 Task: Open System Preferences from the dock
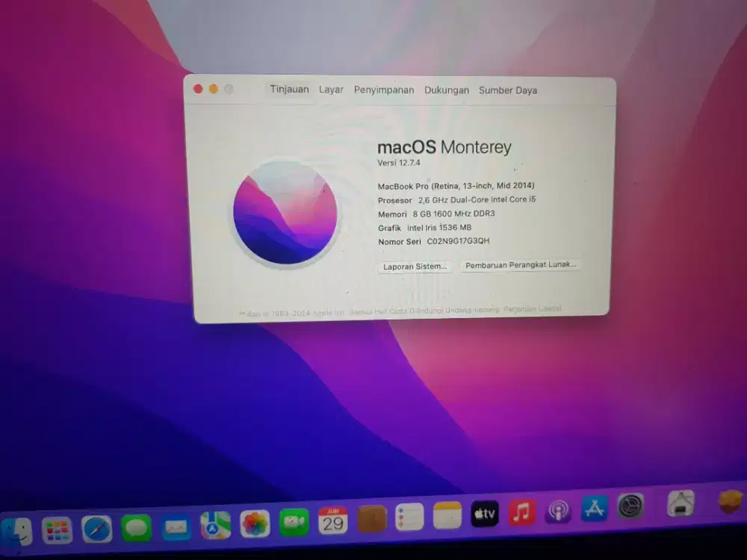click(630, 505)
